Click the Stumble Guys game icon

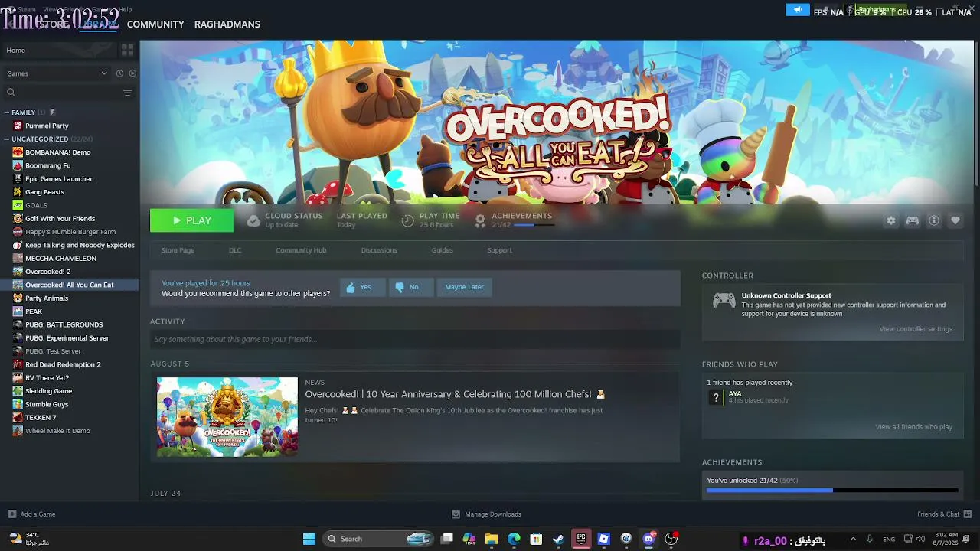coord(18,404)
